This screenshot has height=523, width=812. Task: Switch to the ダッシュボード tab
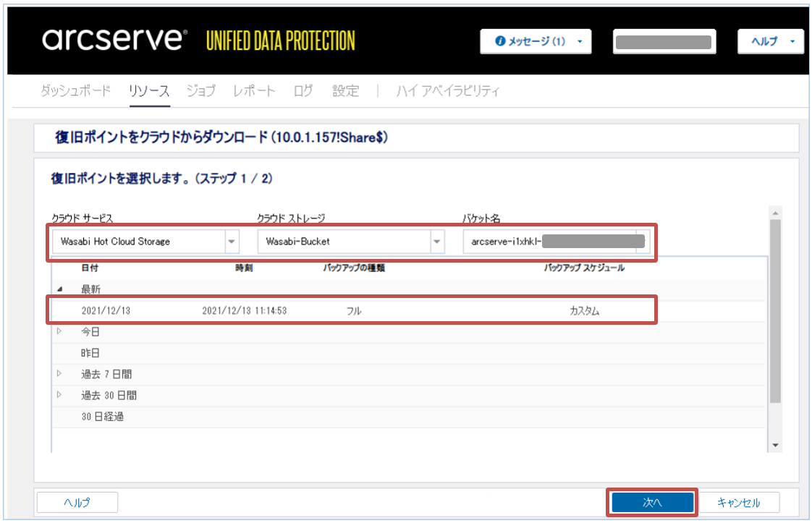[x=75, y=90]
